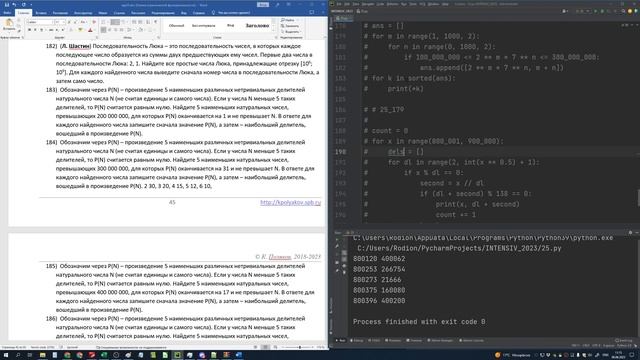Open the Windows Start menu
Screen dimensions: 640x360
coord(6,355)
